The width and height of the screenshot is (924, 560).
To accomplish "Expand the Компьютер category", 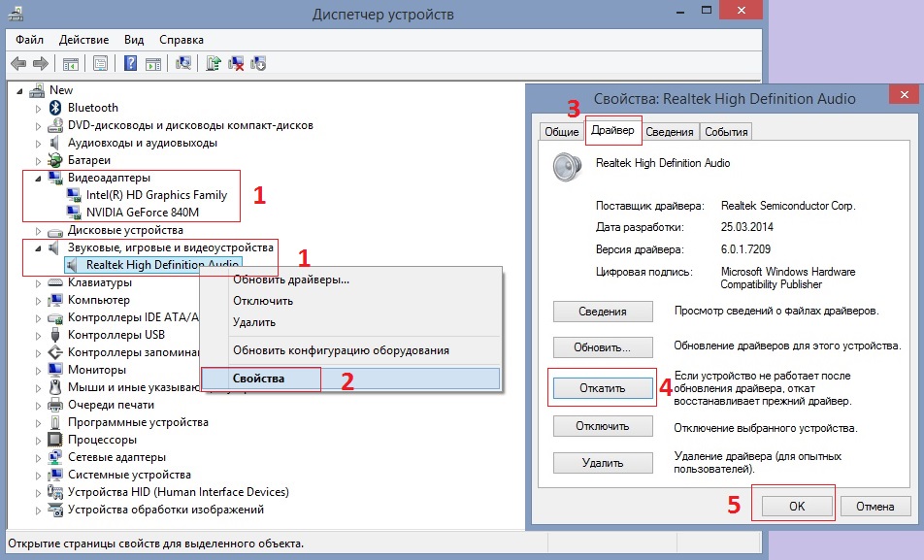I will tap(38, 301).
